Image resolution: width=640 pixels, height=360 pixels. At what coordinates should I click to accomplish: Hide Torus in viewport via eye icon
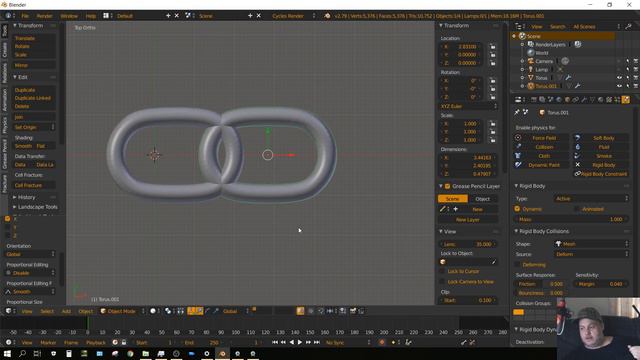click(620, 78)
